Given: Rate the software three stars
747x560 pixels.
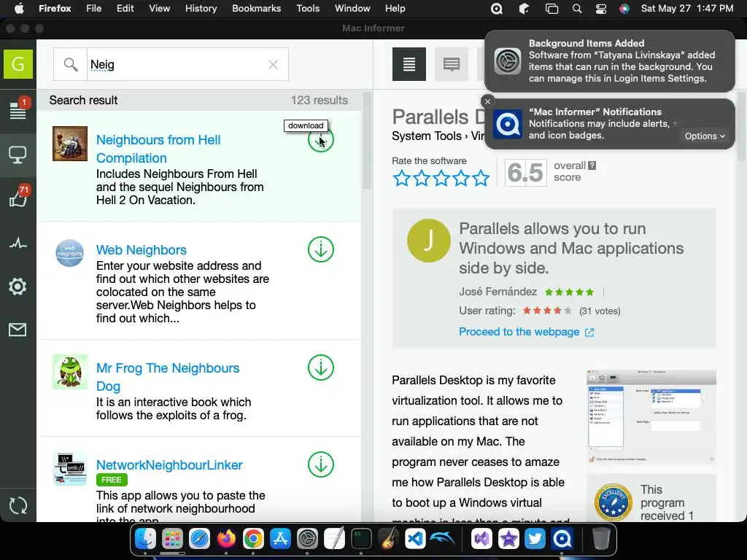Looking at the screenshot, I should click(441, 178).
